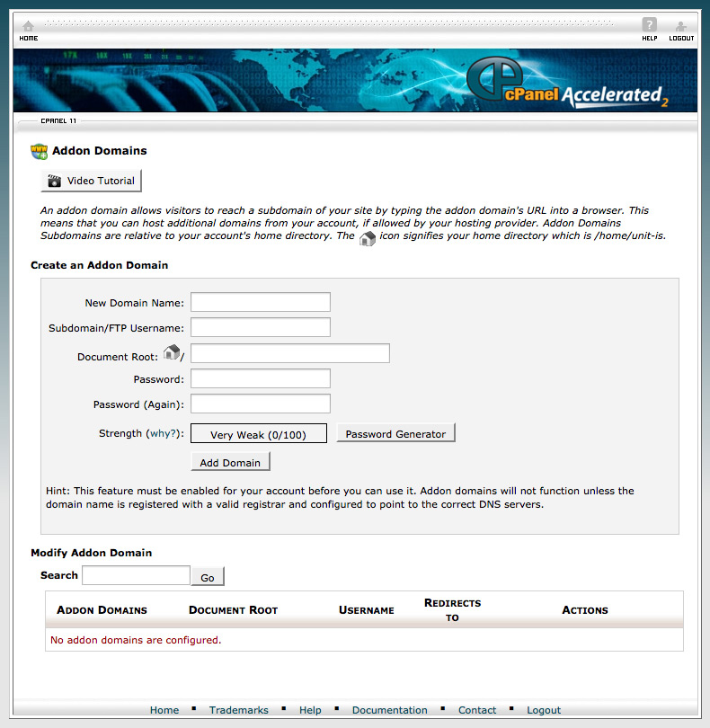Viewport: 710px width, 728px height.
Task: Click the Subdomain/FTP Username input
Action: [260, 327]
